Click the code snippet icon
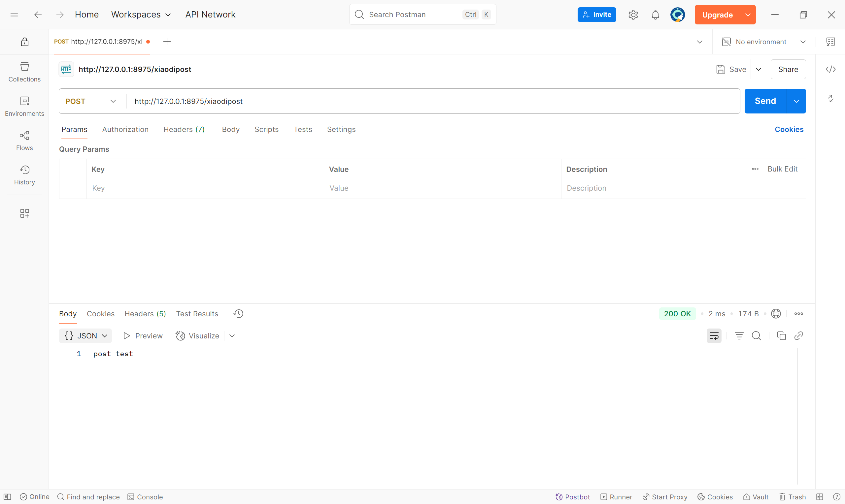This screenshot has height=504, width=845. [x=830, y=69]
